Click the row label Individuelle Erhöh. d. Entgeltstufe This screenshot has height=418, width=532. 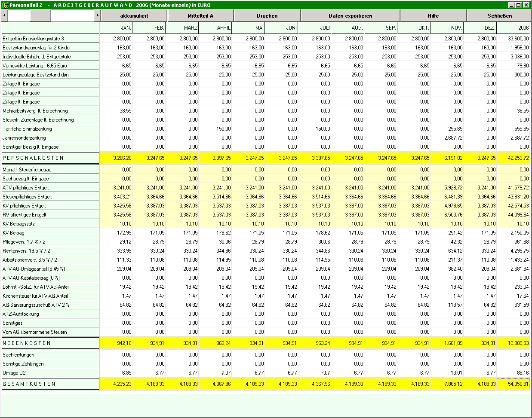pyautogui.click(x=50, y=57)
